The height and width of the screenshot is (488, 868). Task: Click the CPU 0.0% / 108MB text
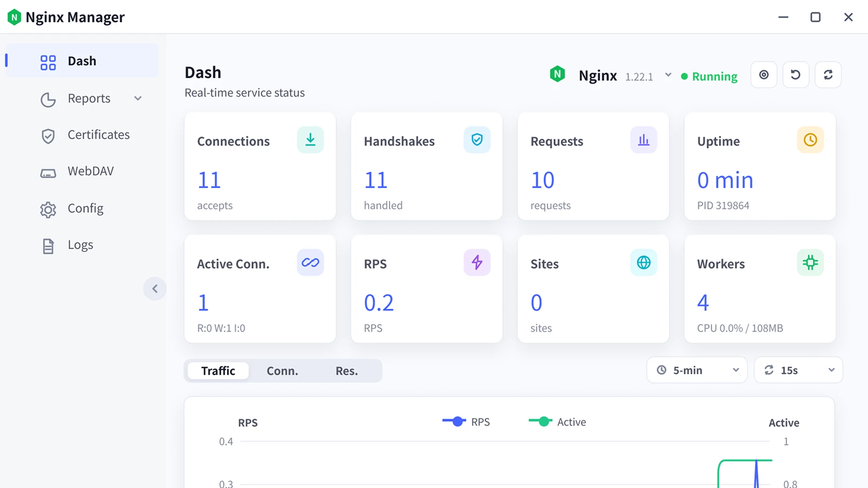740,328
